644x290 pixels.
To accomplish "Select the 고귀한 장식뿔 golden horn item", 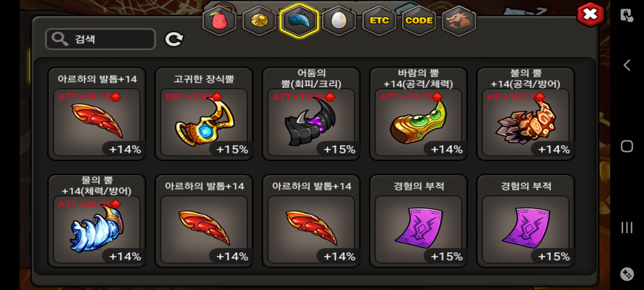I will pyautogui.click(x=204, y=114).
